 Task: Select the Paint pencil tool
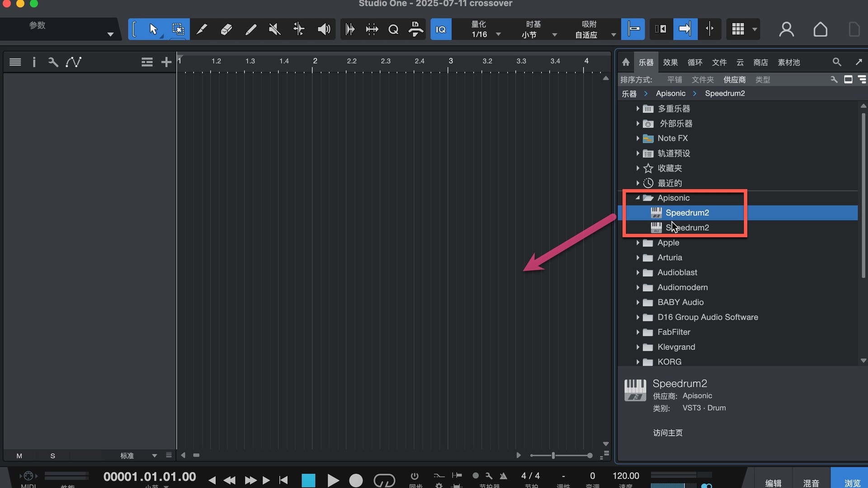click(x=250, y=30)
